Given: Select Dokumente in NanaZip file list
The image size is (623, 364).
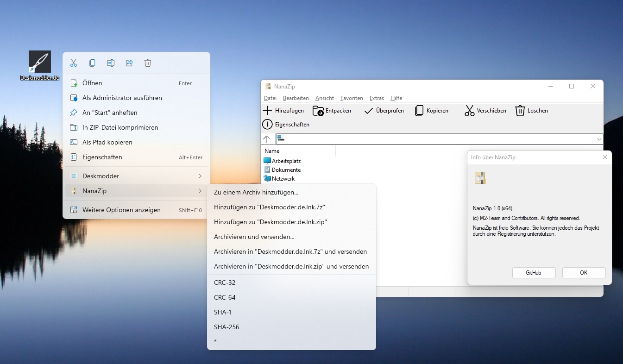Looking at the screenshot, I should [x=282, y=170].
